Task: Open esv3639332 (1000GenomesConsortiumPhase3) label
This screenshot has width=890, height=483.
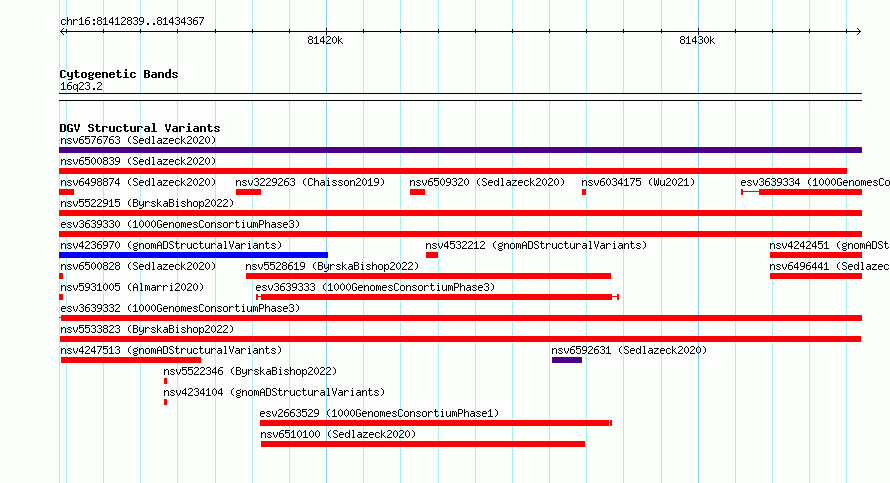Action: [x=180, y=308]
